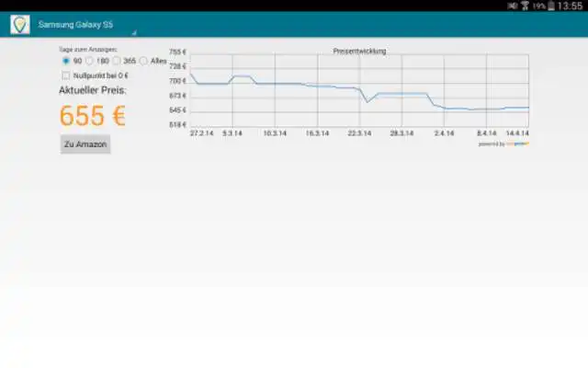Click the 2.4.14 date label
The width and height of the screenshot is (588, 368).
[444, 133]
